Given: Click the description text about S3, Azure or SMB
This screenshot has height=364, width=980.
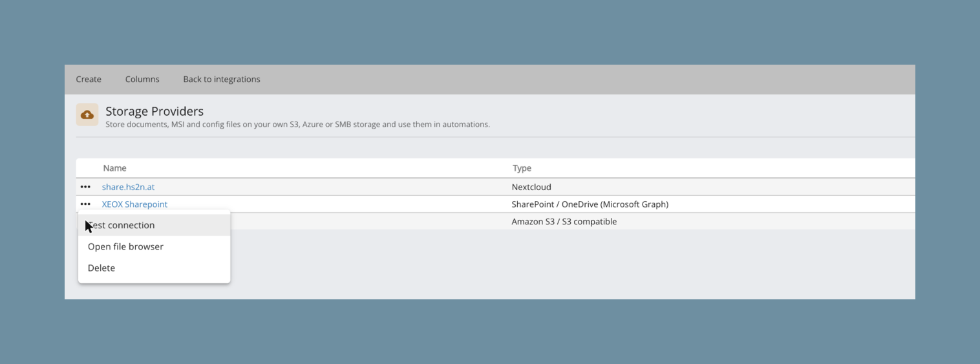Looking at the screenshot, I should pyautogui.click(x=297, y=124).
